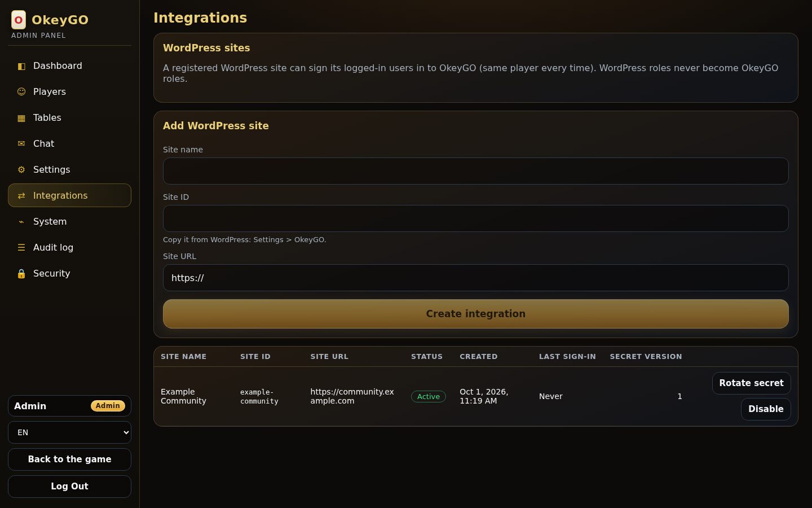This screenshot has width=812, height=508.
Task: Click into the Site URL field
Action: click(476, 278)
